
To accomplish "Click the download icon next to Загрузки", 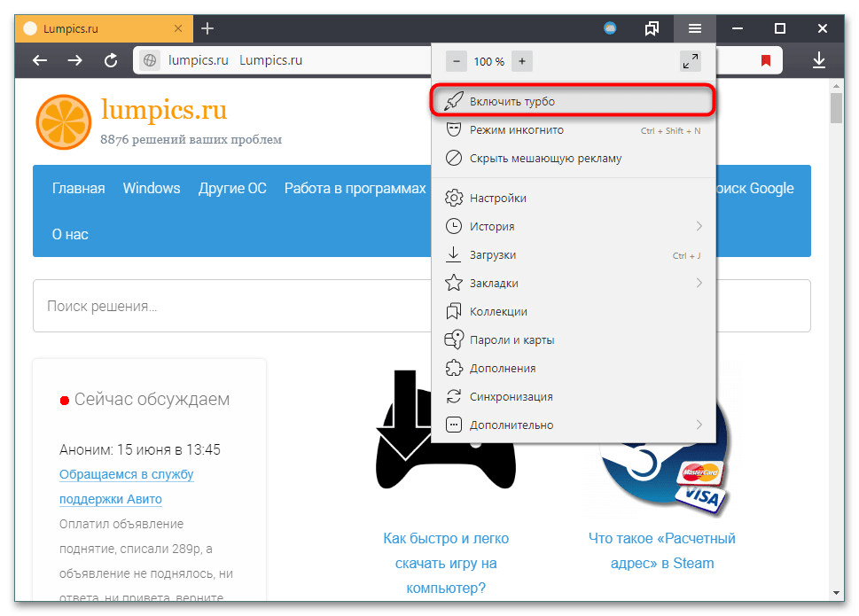I will [x=454, y=254].
